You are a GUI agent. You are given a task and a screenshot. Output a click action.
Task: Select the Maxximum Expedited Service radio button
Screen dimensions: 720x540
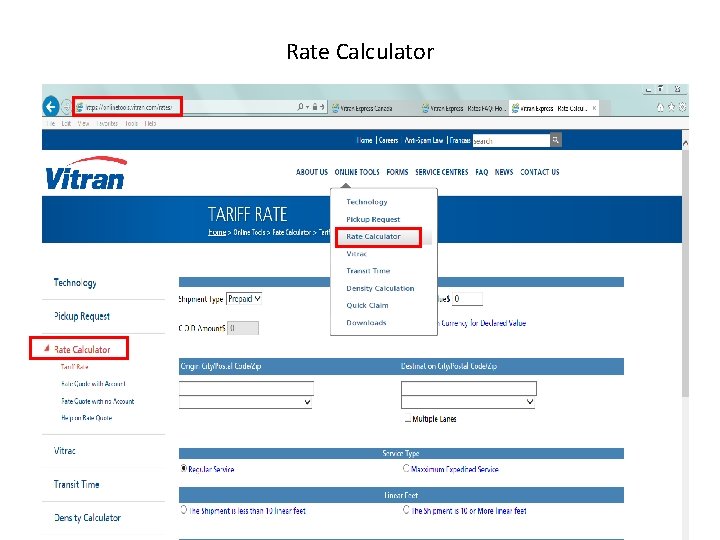[406, 468]
